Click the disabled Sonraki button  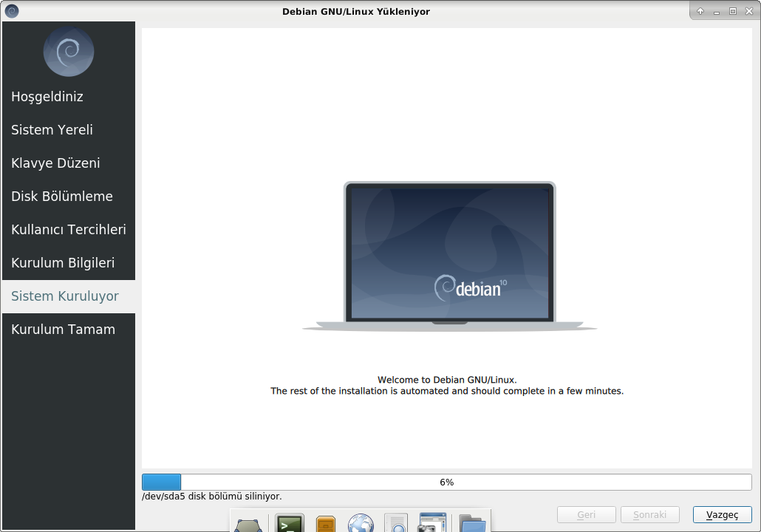click(x=650, y=514)
